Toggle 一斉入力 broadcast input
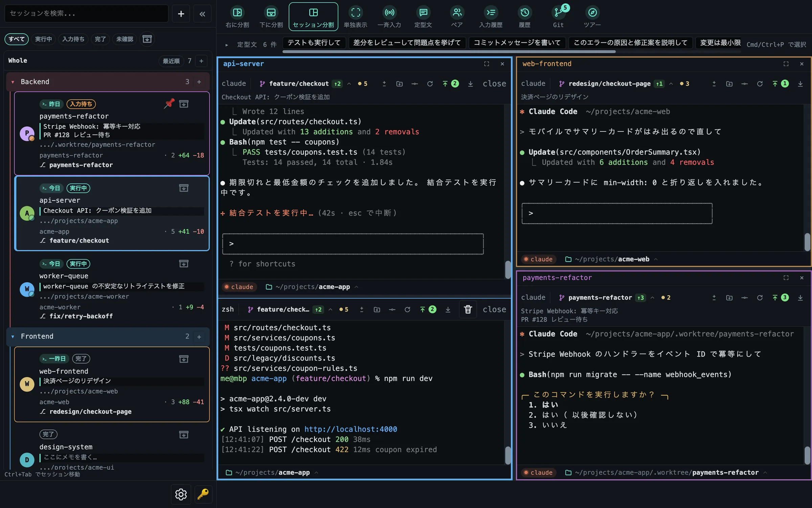812x508 pixels. point(389,17)
